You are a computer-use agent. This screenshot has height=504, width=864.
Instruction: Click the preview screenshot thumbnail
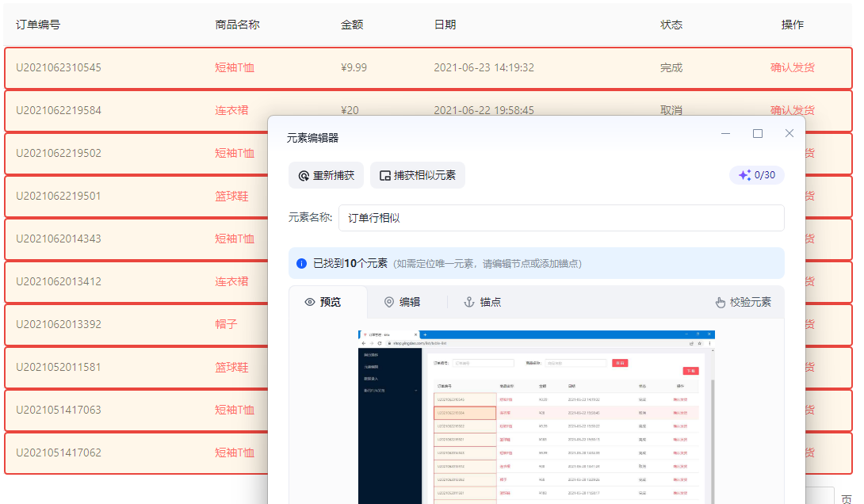tap(536, 417)
